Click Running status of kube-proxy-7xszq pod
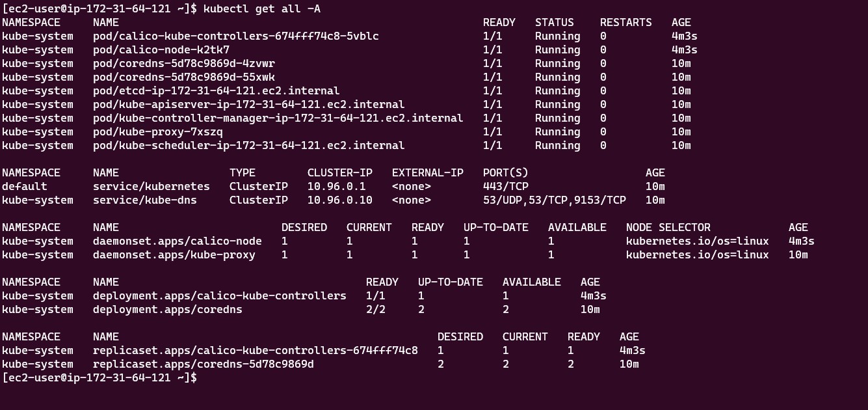 click(x=558, y=131)
